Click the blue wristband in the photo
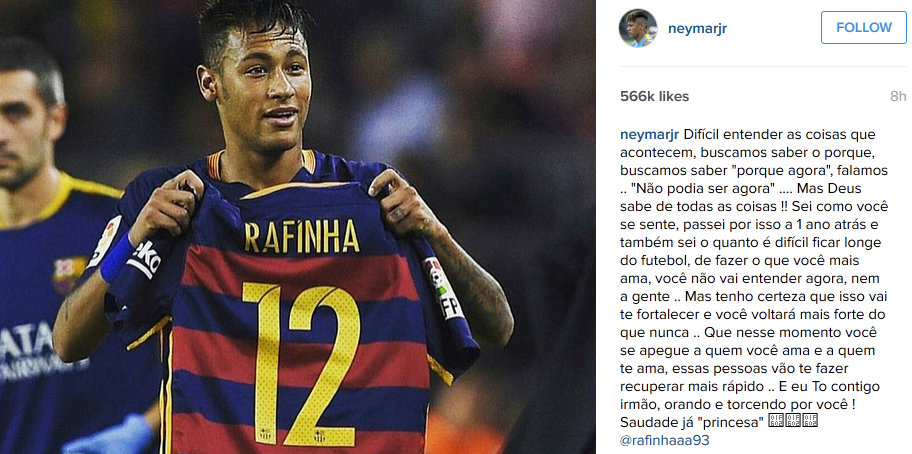Screen dimensions: 912x454 point(118,258)
